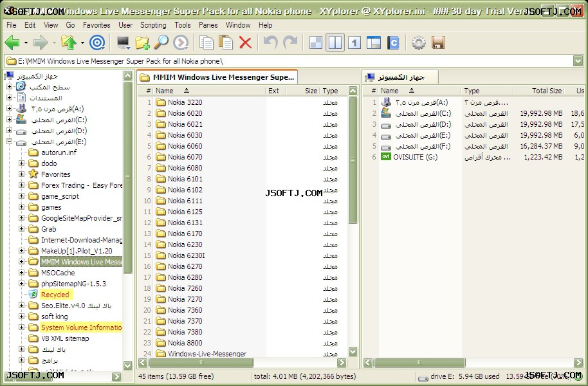Open the back history dropdown arrow
This screenshot has height=386, width=588.
[26, 42]
